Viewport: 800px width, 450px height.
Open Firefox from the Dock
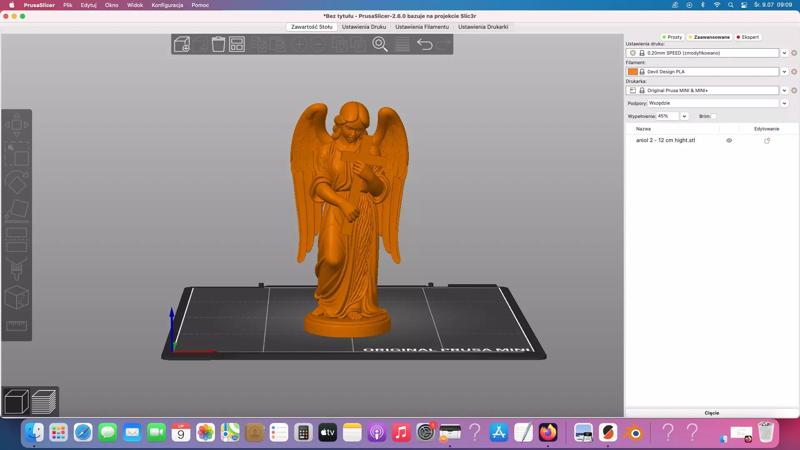[548, 433]
